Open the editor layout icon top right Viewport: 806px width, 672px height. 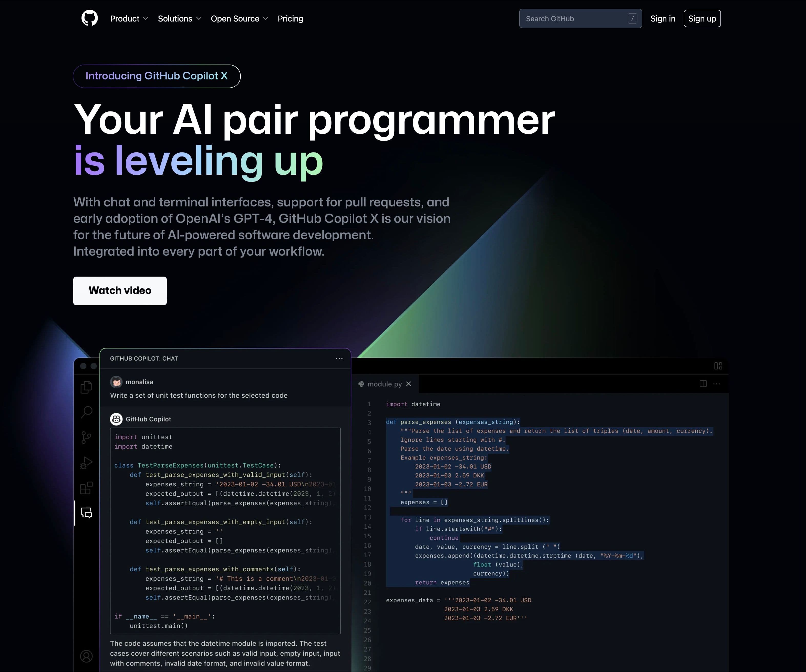click(x=718, y=366)
